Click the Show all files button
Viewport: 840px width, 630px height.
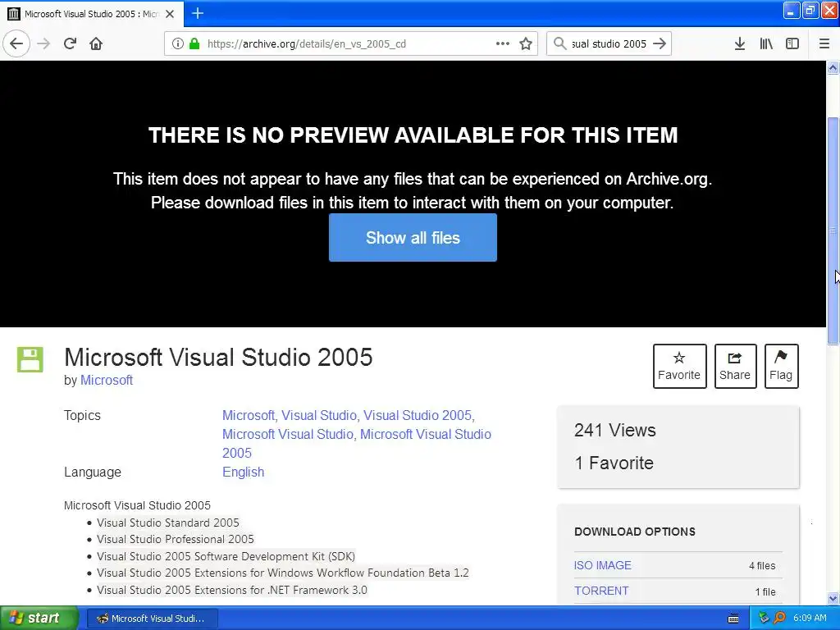[413, 237]
